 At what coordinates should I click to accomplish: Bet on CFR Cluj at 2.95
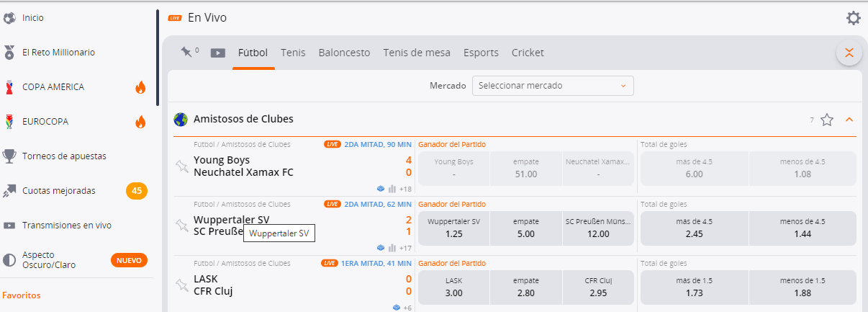click(598, 288)
